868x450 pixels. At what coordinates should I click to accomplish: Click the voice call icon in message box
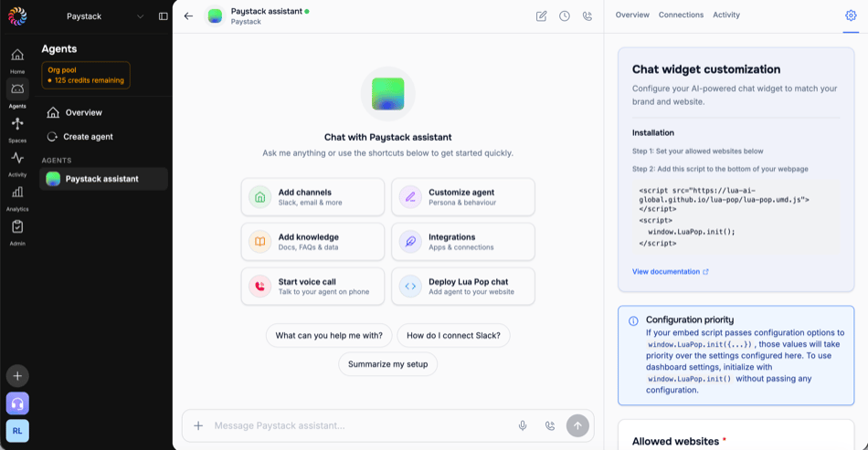(x=550, y=425)
